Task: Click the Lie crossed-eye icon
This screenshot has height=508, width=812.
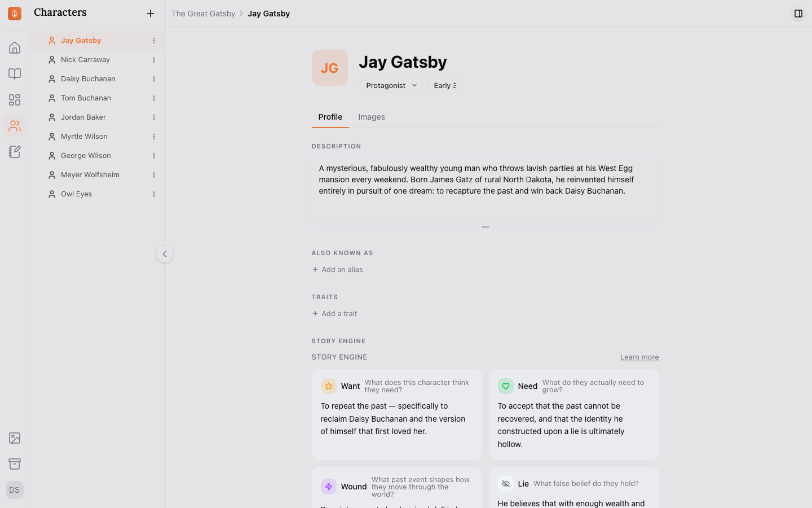Action: pos(506,484)
